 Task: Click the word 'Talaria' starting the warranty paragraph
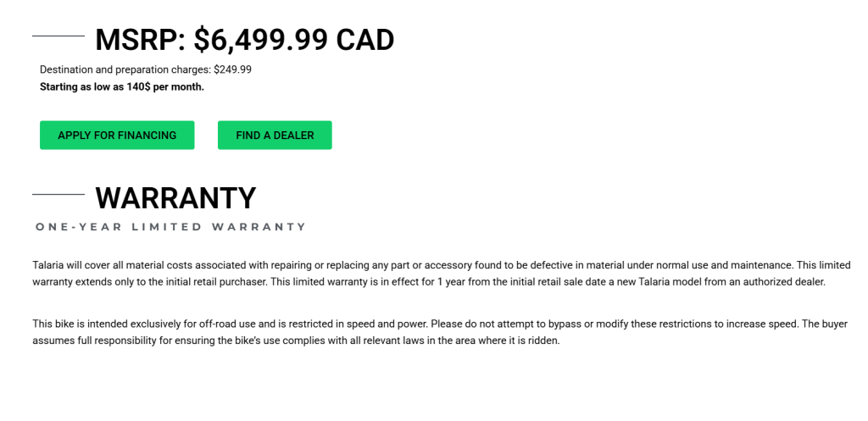[49, 265]
